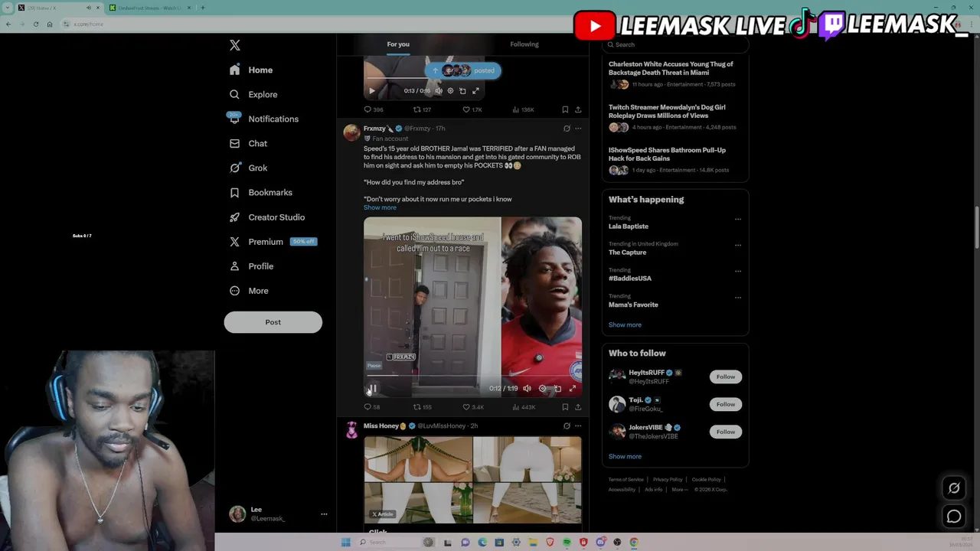Open Miss Honey's profile name

pyautogui.click(x=381, y=425)
